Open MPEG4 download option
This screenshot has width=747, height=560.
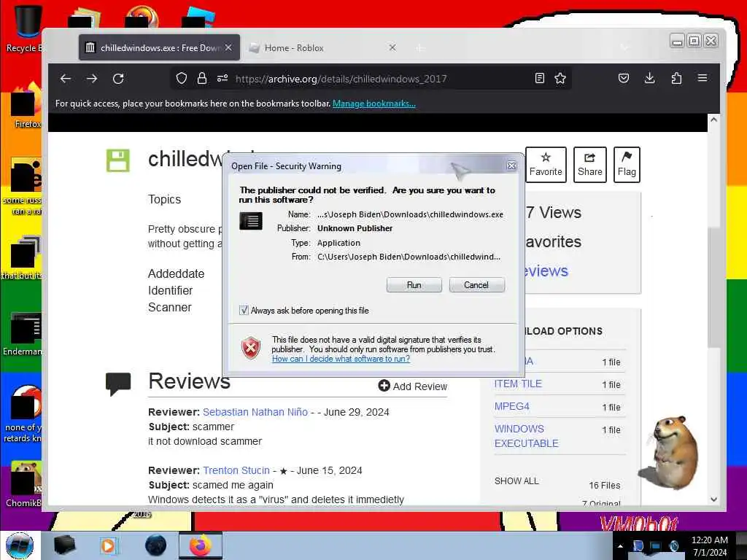coord(511,406)
